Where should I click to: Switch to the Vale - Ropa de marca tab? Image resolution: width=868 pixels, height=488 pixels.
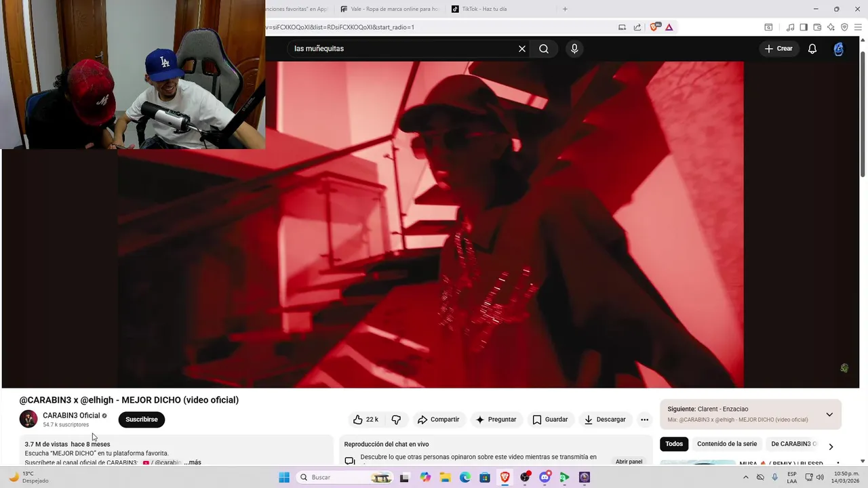tap(390, 9)
